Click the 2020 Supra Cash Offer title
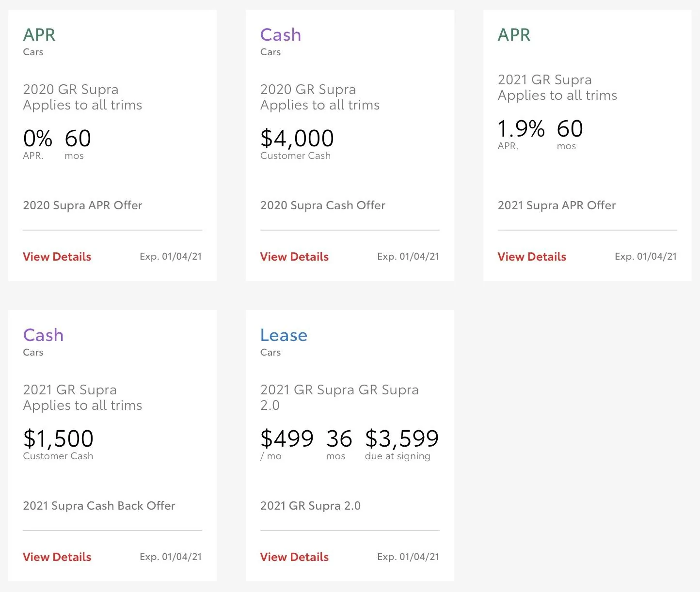The height and width of the screenshot is (592, 700). tap(323, 205)
